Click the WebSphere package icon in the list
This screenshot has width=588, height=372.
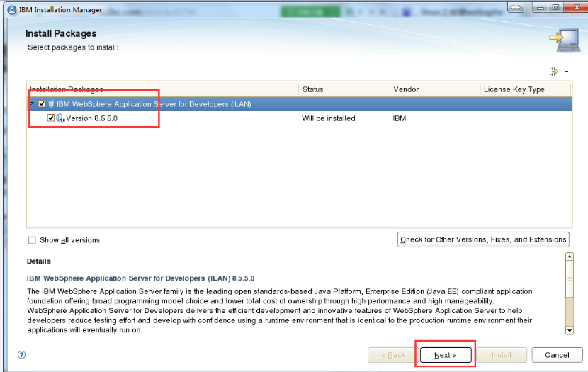[52, 104]
